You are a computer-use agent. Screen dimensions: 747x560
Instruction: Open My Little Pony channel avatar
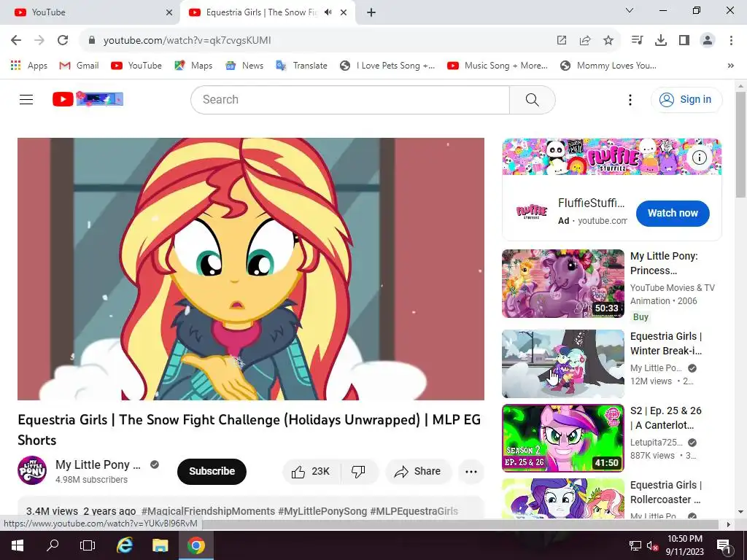[x=32, y=470]
